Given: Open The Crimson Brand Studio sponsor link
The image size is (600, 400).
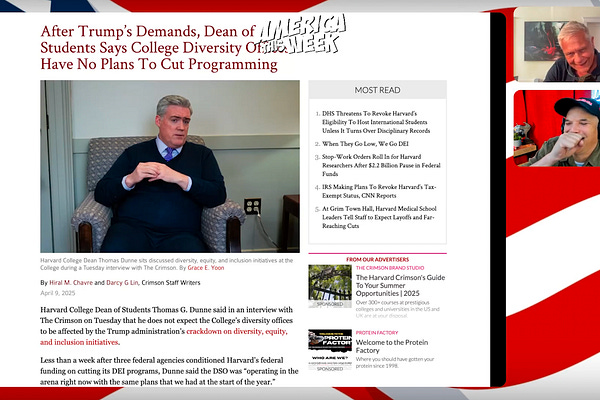Looking at the screenshot, I should coord(390,268).
